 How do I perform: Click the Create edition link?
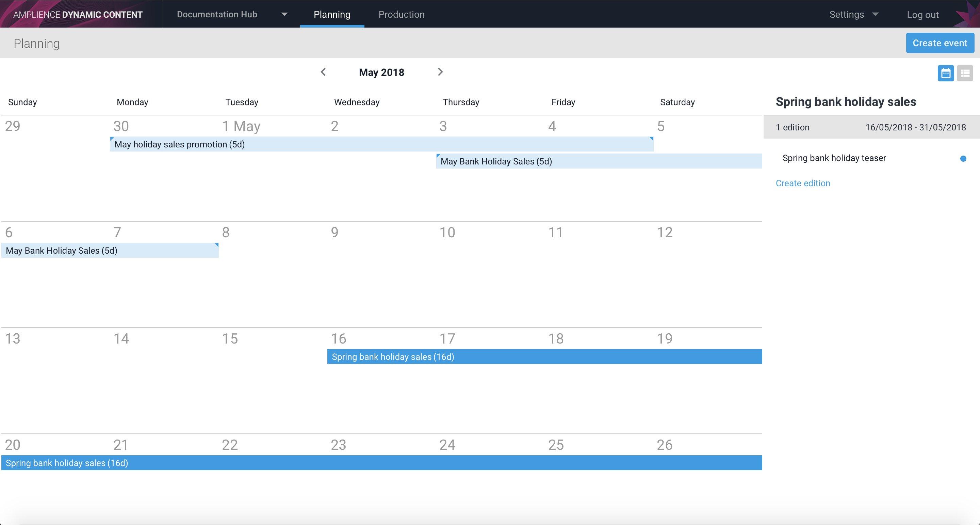click(x=803, y=183)
